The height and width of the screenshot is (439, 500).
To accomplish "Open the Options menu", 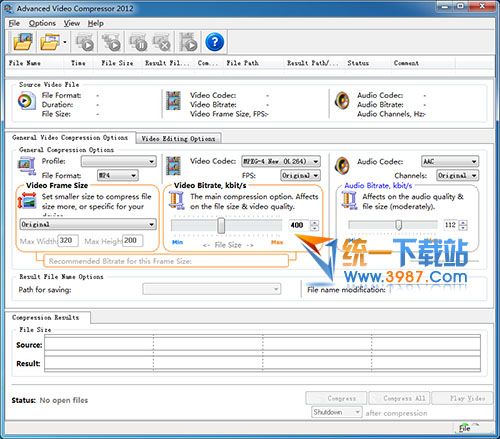I will tap(42, 23).
